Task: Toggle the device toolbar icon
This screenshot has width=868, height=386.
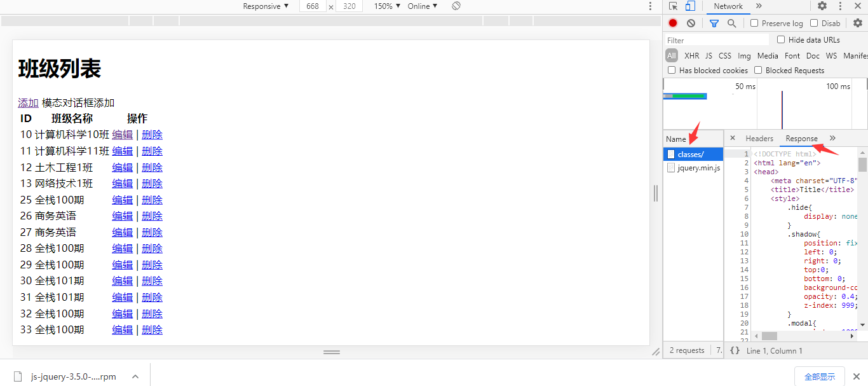Action: [x=690, y=6]
